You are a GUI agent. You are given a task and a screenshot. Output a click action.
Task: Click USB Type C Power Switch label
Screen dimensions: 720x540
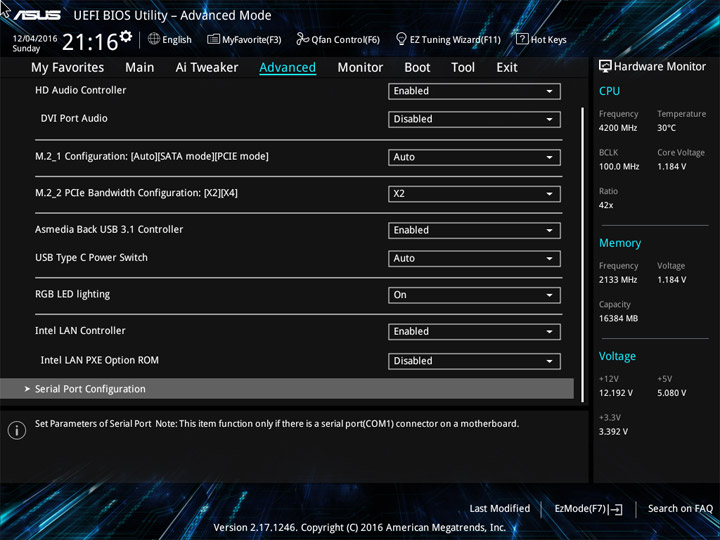click(x=91, y=258)
